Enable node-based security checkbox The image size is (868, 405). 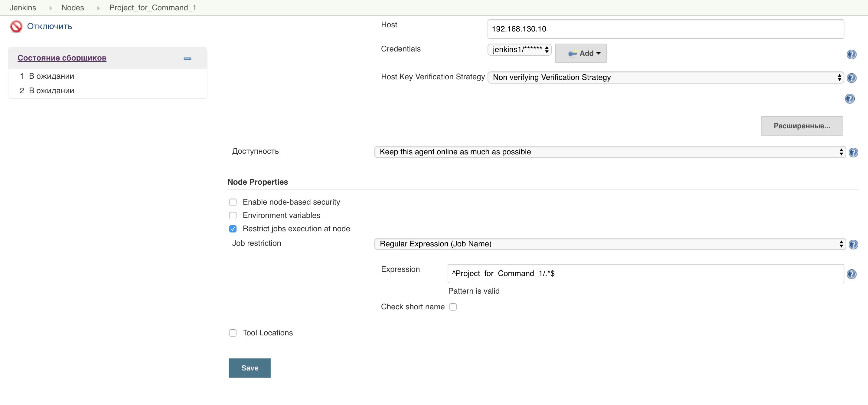[x=233, y=202]
